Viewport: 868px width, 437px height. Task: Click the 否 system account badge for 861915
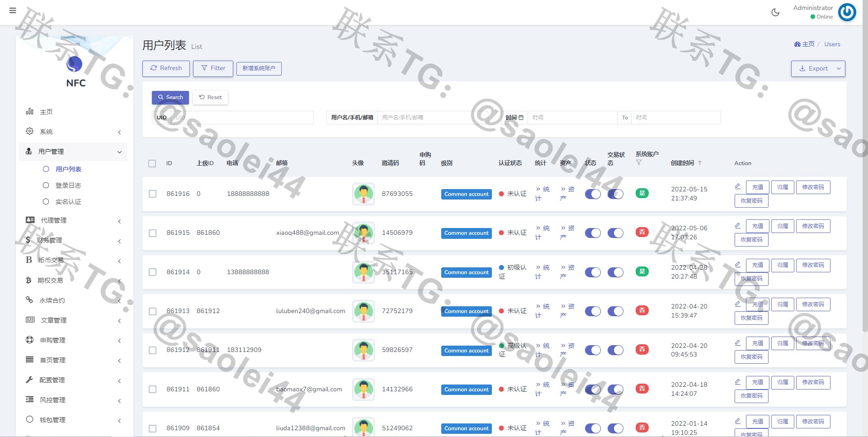(642, 232)
